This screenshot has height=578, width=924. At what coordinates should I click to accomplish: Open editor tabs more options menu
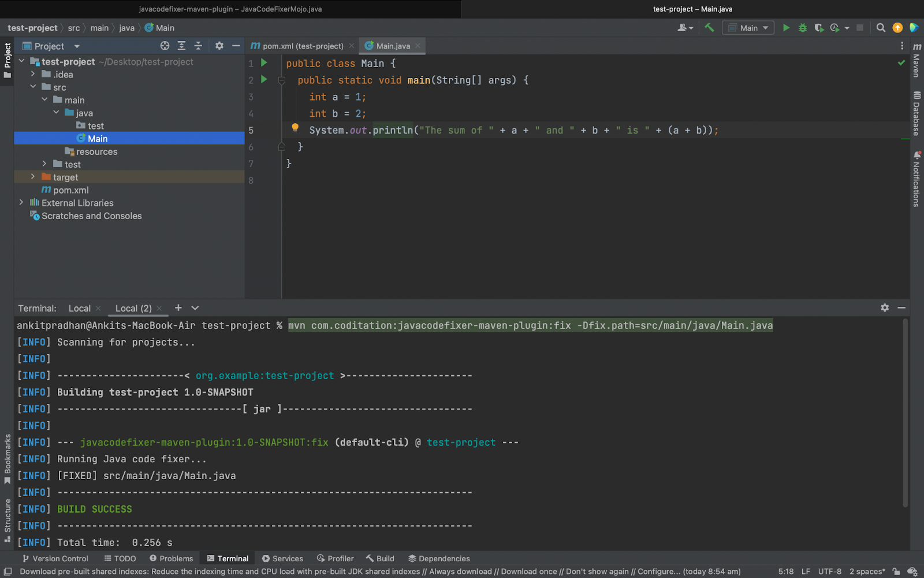(x=902, y=46)
